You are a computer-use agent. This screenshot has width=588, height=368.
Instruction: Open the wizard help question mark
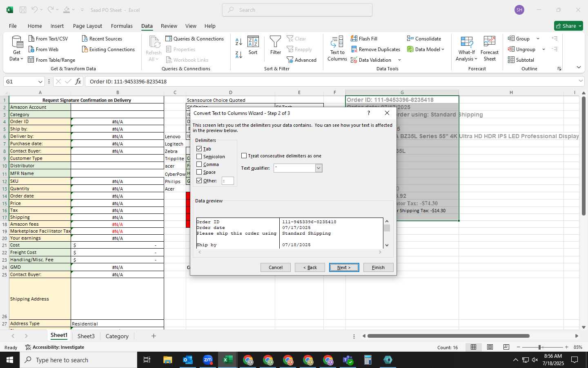coord(369,113)
